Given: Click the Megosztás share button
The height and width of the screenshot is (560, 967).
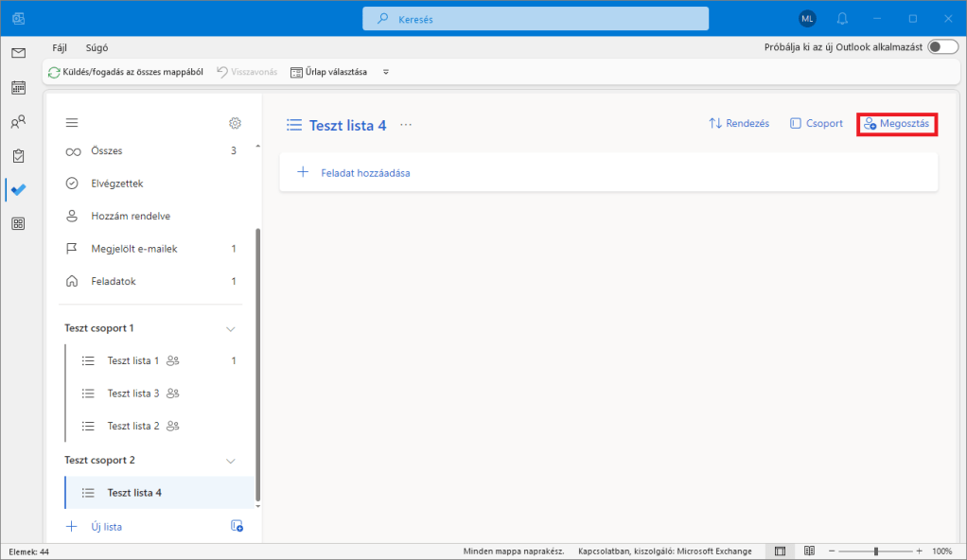Looking at the screenshot, I should (896, 124).
